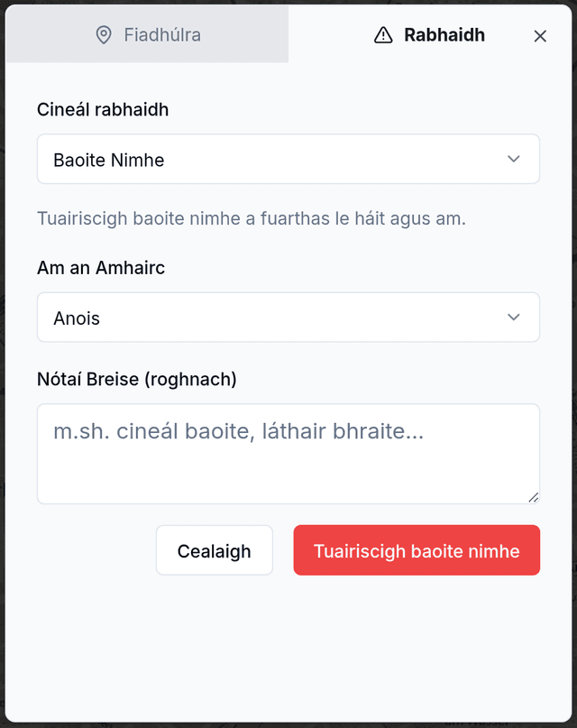Image resolution: width=577 pixels, height=728 pixels.
Task: Click the Nótaí Breise (roghnach) label
Action: point(137,379)
